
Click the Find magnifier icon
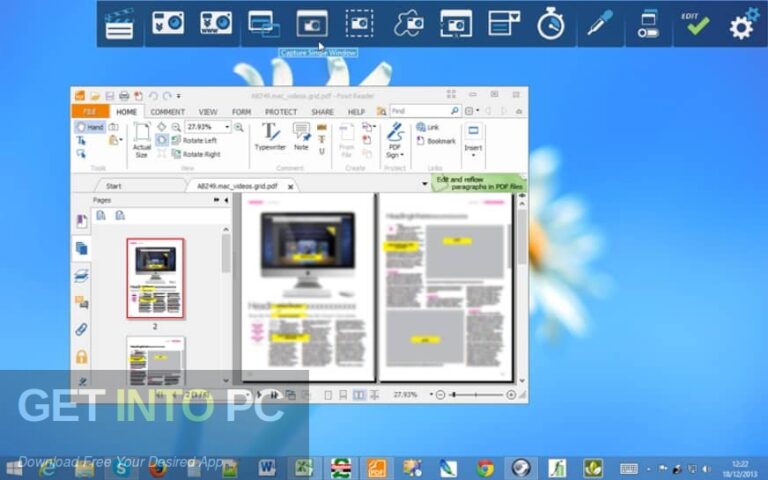(455, 111)
